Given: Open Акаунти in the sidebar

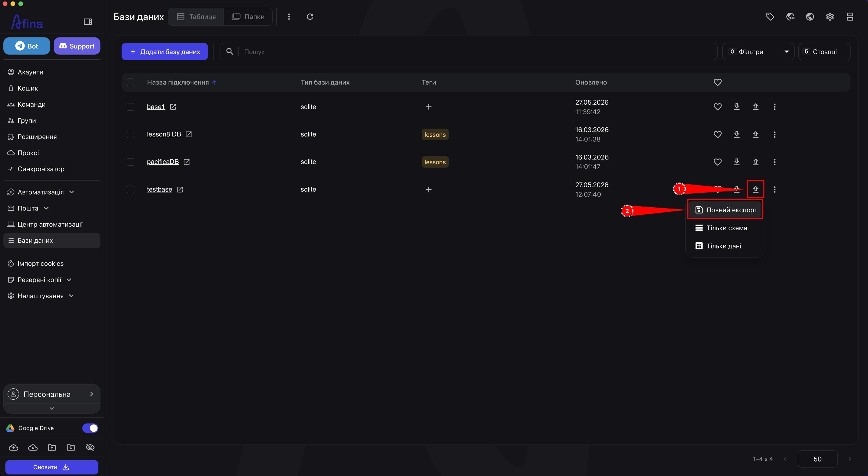Looking at the screenshot, I should click(x=52, y=72).
